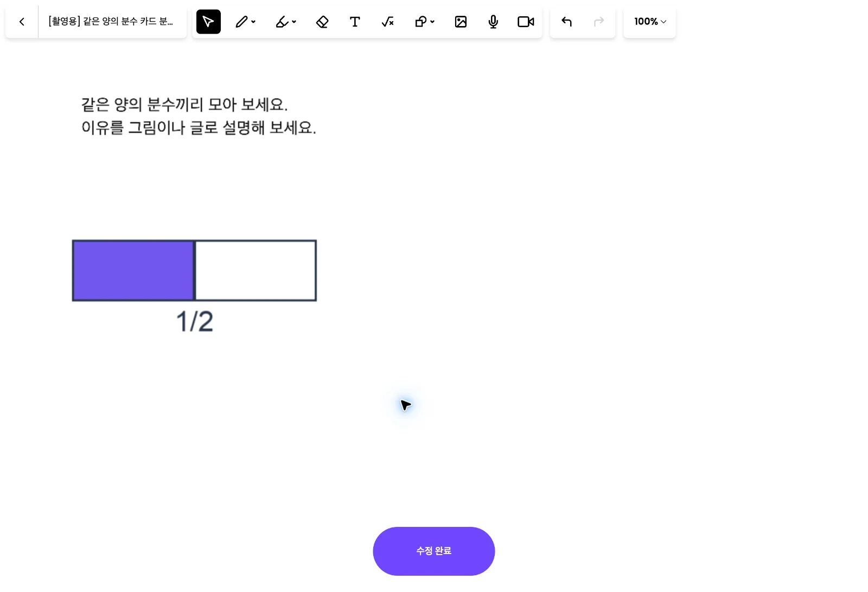Choose the pen drawing tool
Viewport: 868px width, 592px height.
(241, 22)
